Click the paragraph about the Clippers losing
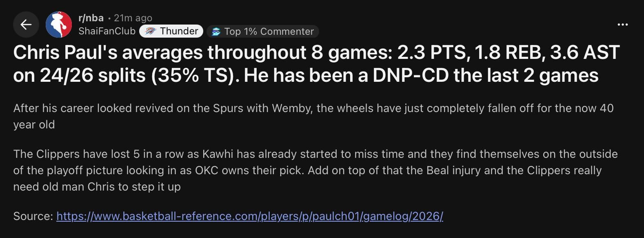644x238 pixels. click(315, 170)
